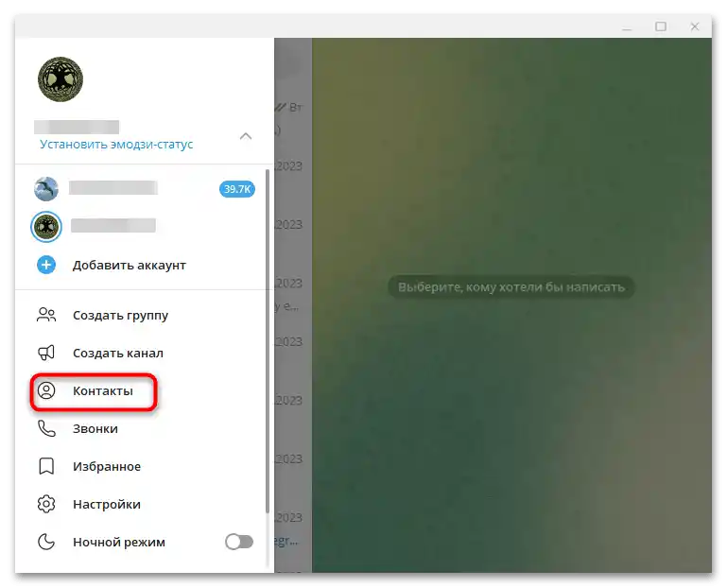This screenshot has height=588, width=727.
Task: Click the Create channel megaphone icon
Action: tap(46, 353)
